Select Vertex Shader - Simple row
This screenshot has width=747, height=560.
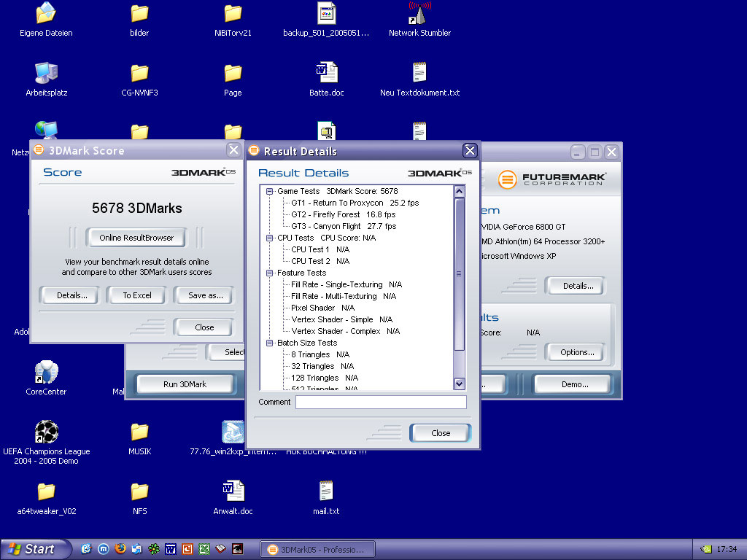[x=342, y=319]
